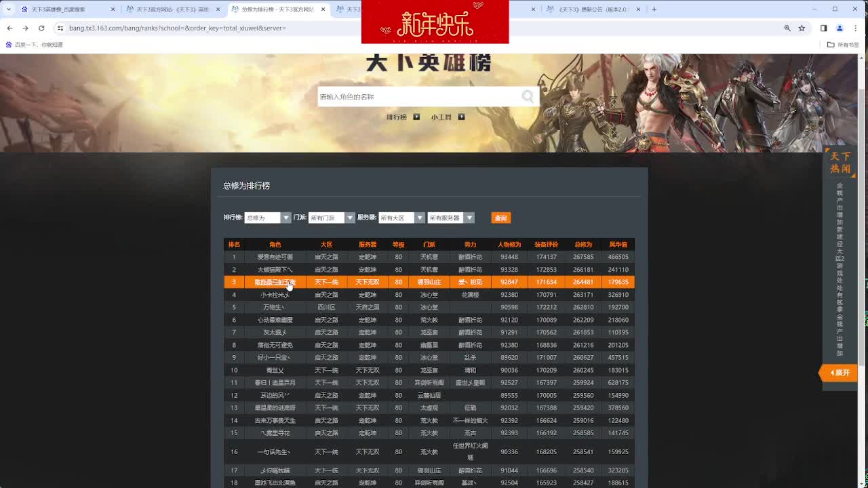Open the Chrome three-dot menu
Screen dimensions: 868x488
coord(856,28)
